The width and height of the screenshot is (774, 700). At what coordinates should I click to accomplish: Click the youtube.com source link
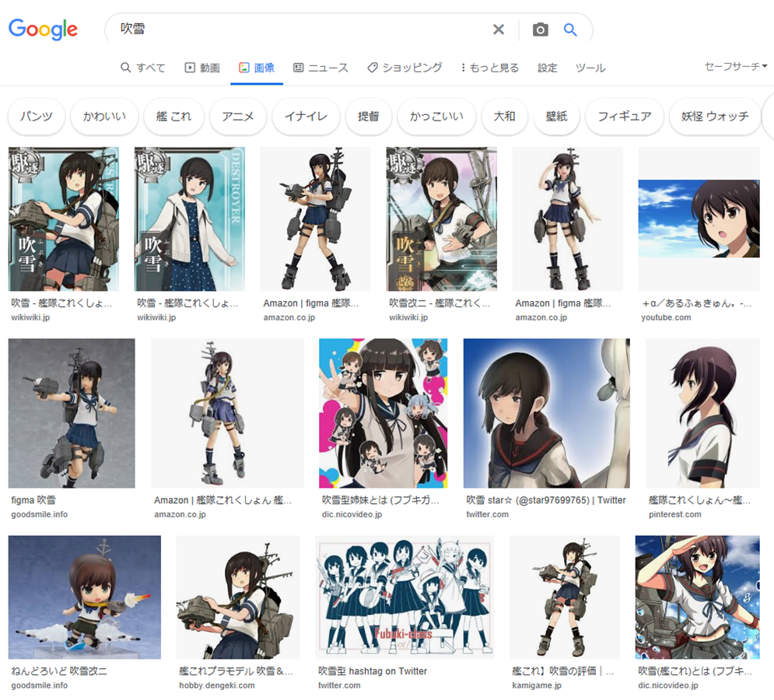click(x=666, y=317)
